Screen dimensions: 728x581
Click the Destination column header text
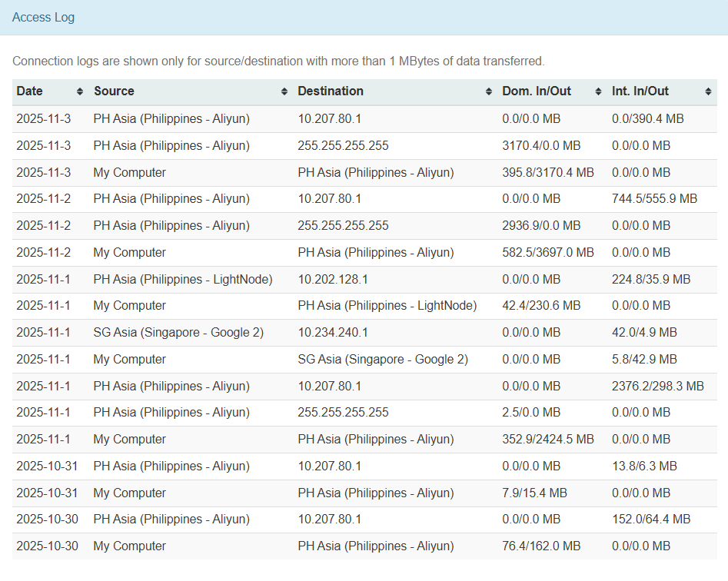coord(331,91)
